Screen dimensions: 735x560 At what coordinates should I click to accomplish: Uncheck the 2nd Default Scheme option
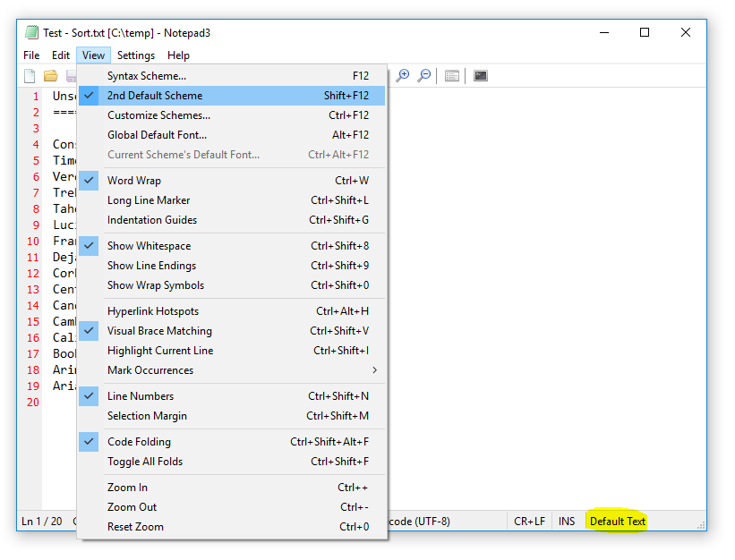point(232,96)
